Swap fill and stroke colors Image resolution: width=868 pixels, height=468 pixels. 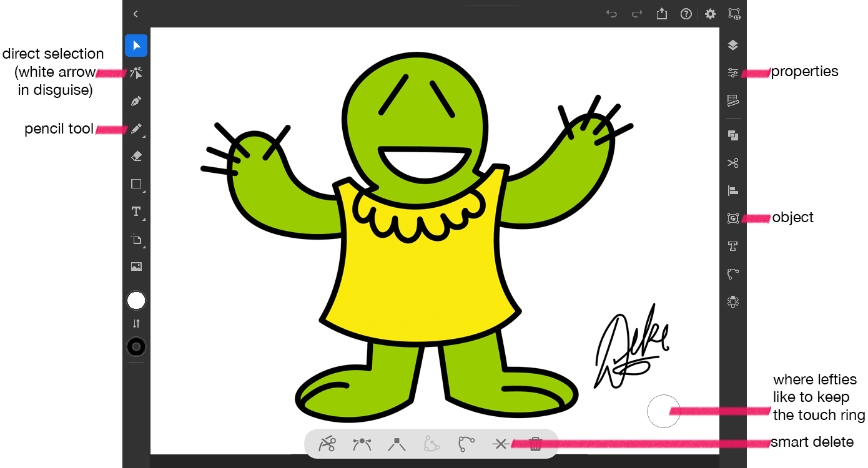click(x=136, y=323)
